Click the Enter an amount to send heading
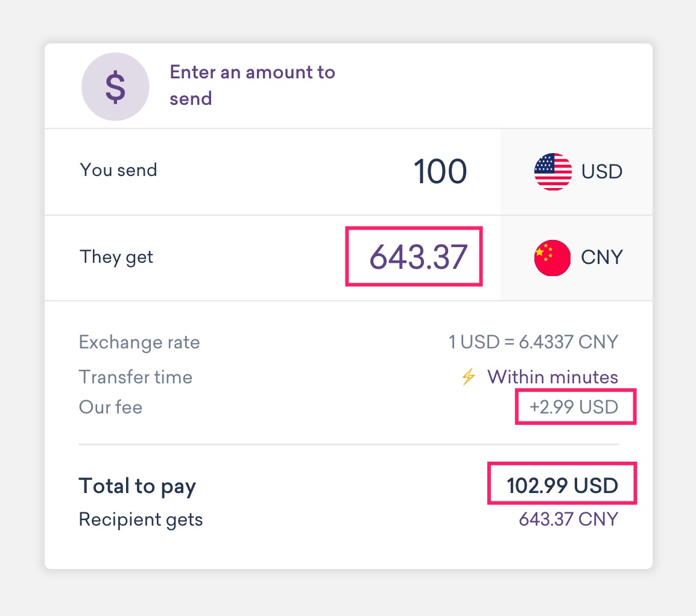 point(252,85)
